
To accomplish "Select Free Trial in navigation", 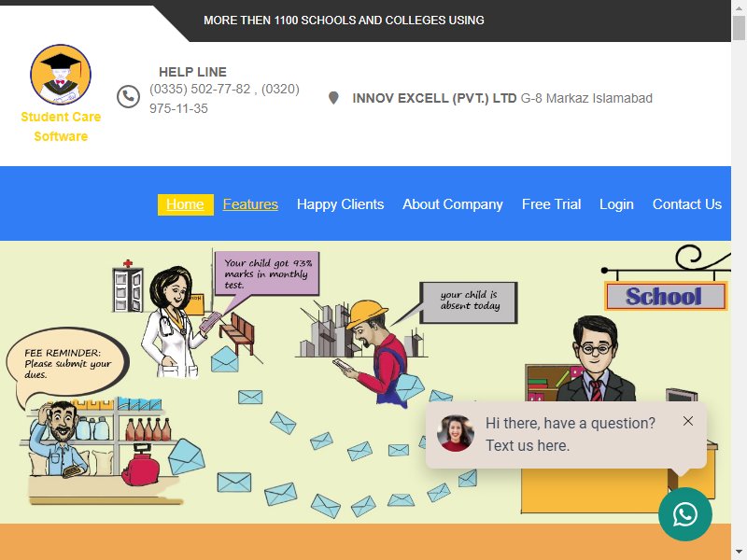I will point(551,204).
